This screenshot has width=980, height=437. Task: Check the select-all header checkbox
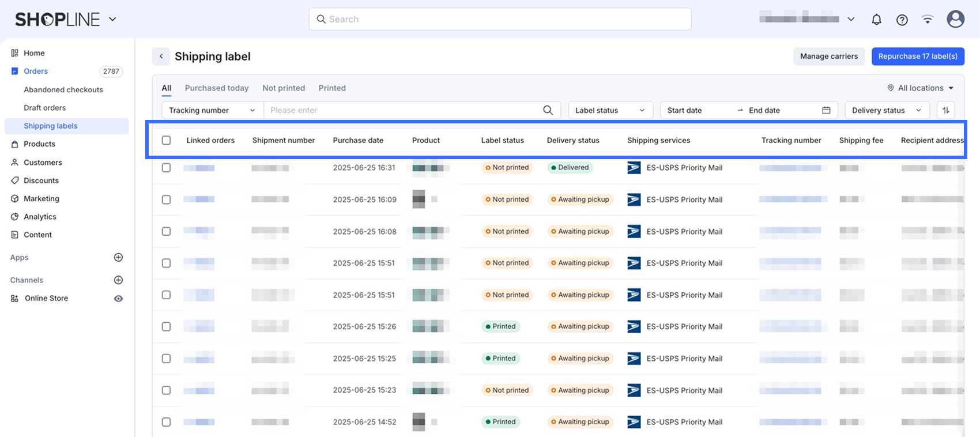point(166,140)
